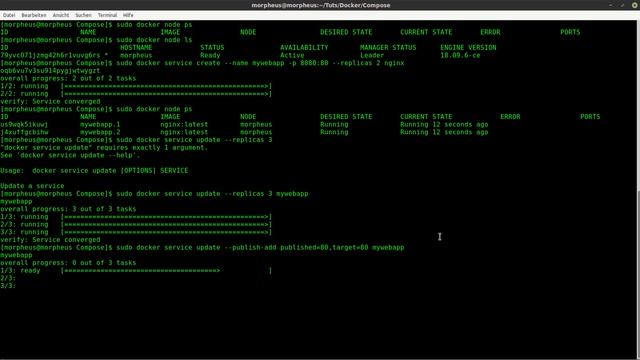The height and width of the screenshot is (360, 640).
Task: Click the Active availability value
Action: coord(292,55)
